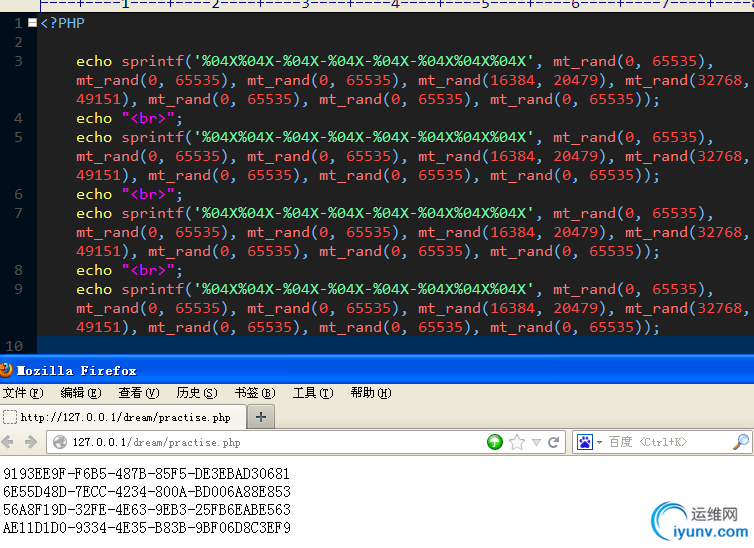Screen dimensions: 754x548
Task: Click the Firefox logo in title bar
Action: tap(6, 370)
